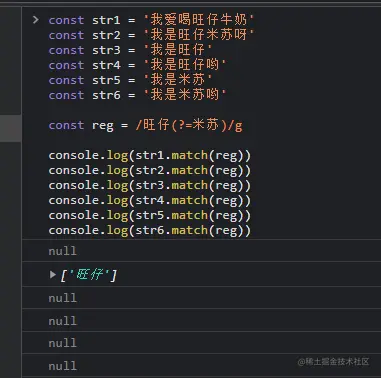
Task: Click the str3 string '我是旺仔'
Action: point(178,50)
